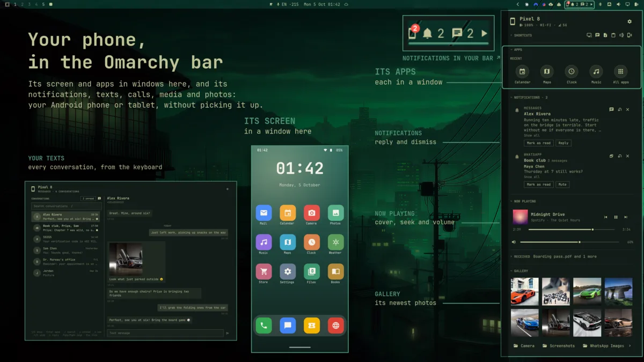
Task: Click the Search conversations field
Action: click(x=66, y=206)
